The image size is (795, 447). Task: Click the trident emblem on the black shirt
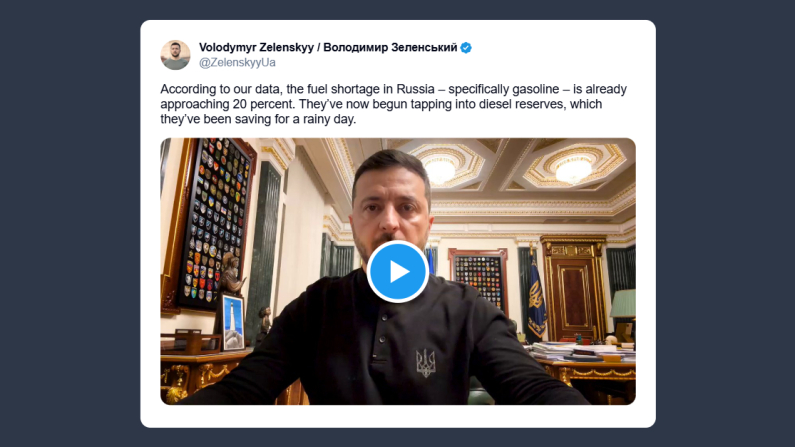click(x=425, y=363)
